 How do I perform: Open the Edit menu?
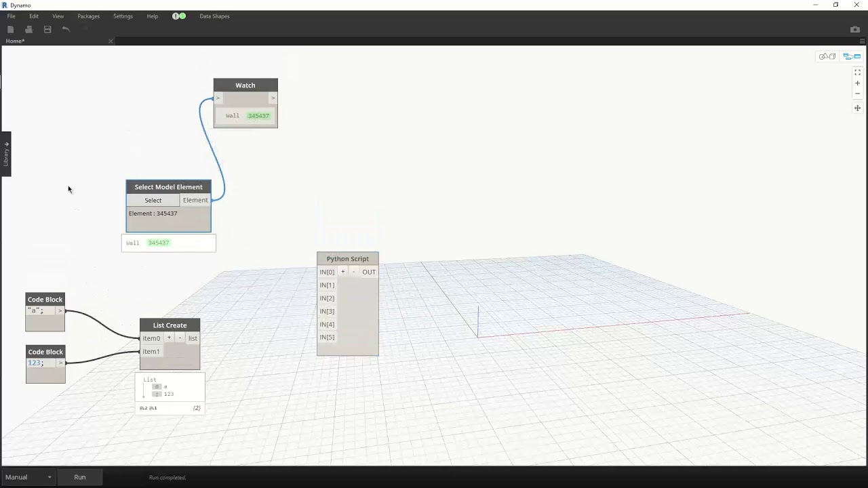click(34, 16)
